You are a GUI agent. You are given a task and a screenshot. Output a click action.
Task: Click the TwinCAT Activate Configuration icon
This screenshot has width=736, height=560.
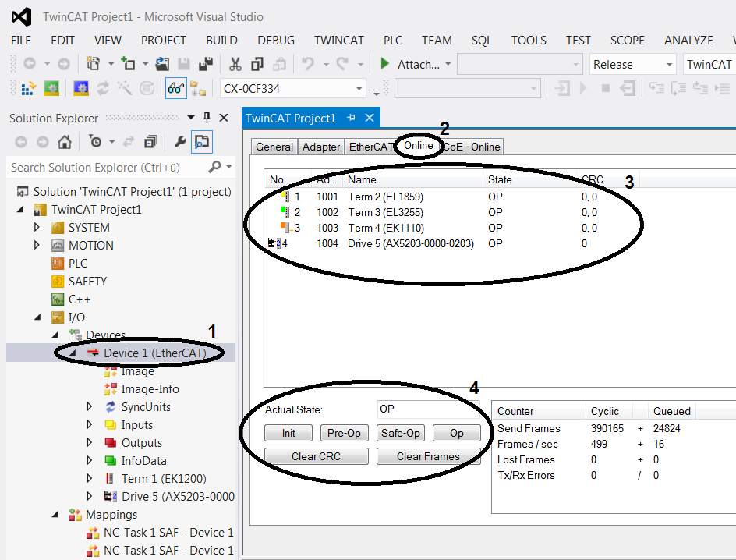[29, 88]
